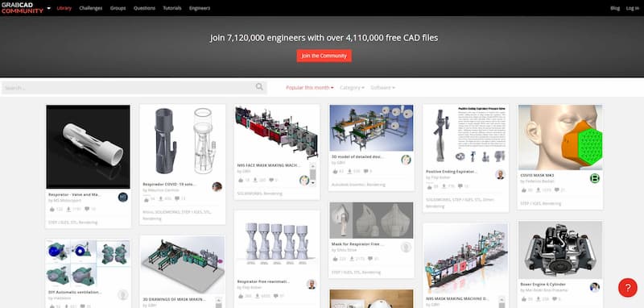Open the Positive Ending Expirator title link
Viewport: 644px width, 308px height.
pos(451,171)
